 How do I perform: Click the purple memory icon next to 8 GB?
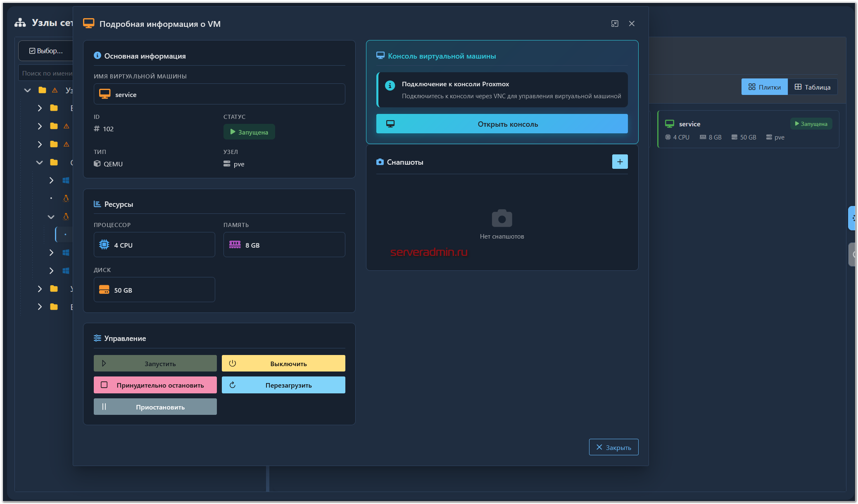tap(235, 244)
